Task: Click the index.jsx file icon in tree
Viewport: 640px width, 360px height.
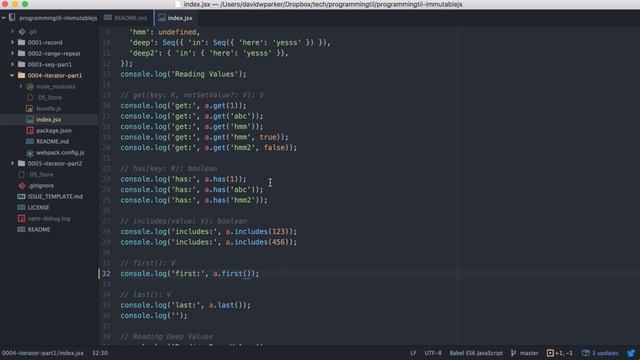Action: [30, 120]
